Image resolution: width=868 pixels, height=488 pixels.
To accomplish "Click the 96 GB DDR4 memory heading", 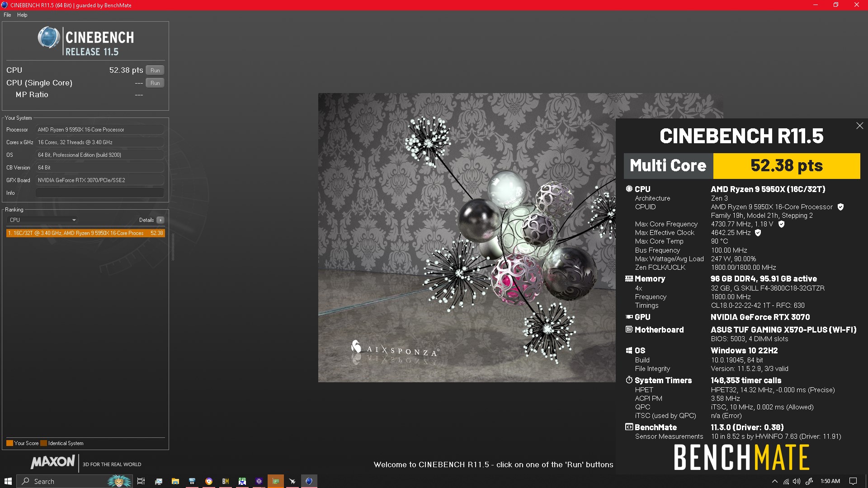I will [764, 279].
